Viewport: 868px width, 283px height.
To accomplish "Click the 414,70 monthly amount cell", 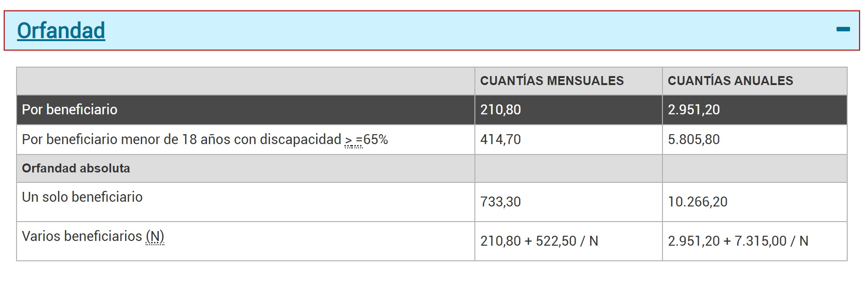I will (568, 139).
